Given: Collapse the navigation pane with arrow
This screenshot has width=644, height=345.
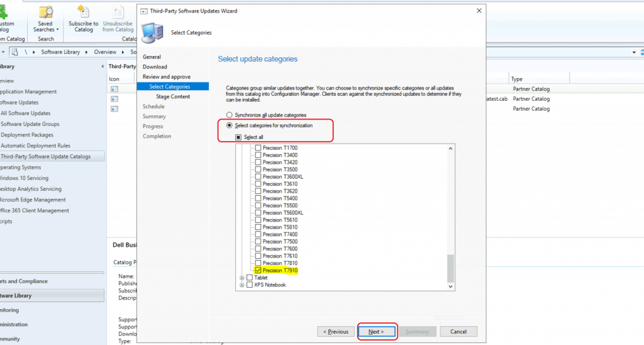Looking at the screenshot, I should point(103,66).
